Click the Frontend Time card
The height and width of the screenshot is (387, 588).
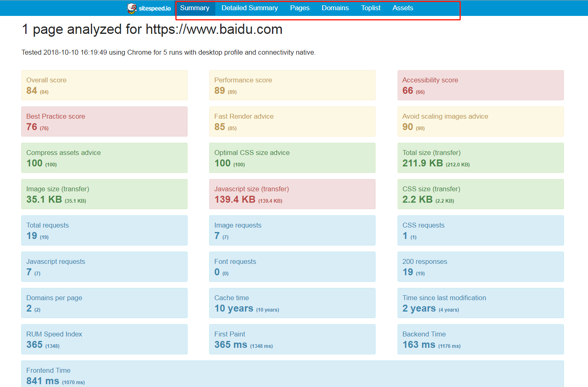(292, 374)
